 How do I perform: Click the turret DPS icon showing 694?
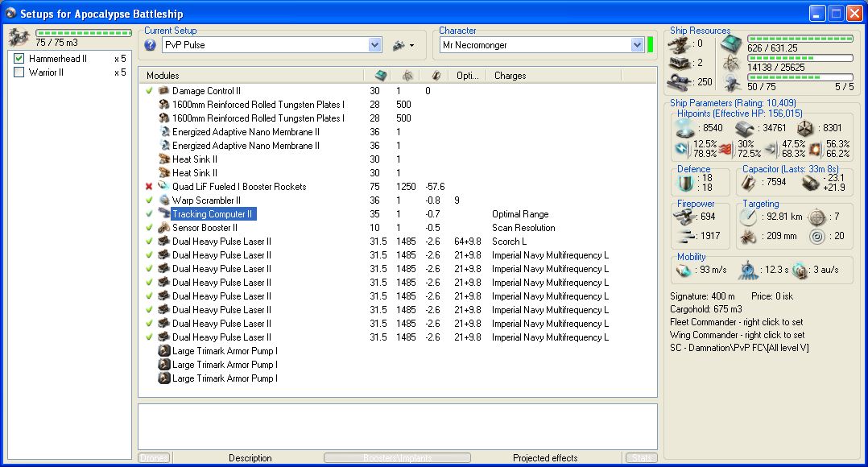pos(684,217)
